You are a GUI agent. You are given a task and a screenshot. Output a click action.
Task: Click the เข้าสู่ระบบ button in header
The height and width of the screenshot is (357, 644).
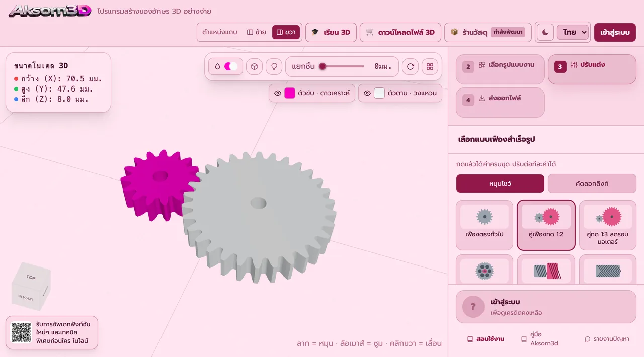coord(615,32)
